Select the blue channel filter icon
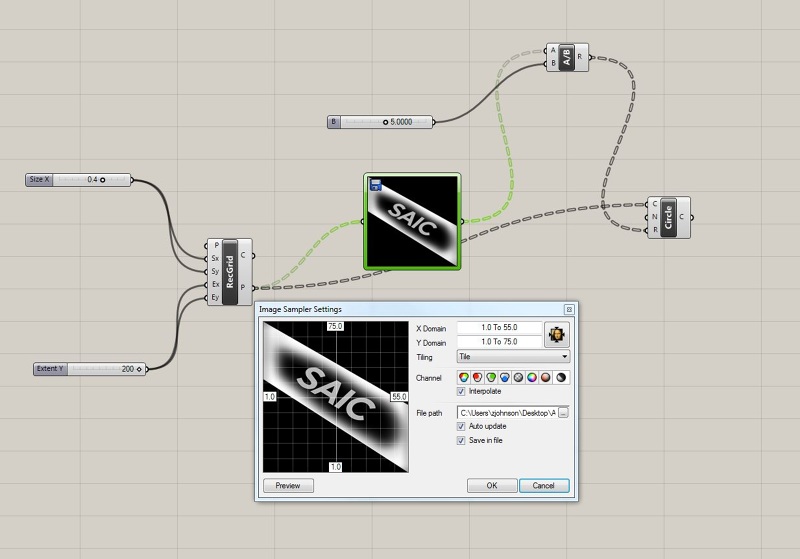The height and width of the screenshot is (559, 800). point(506,377)
